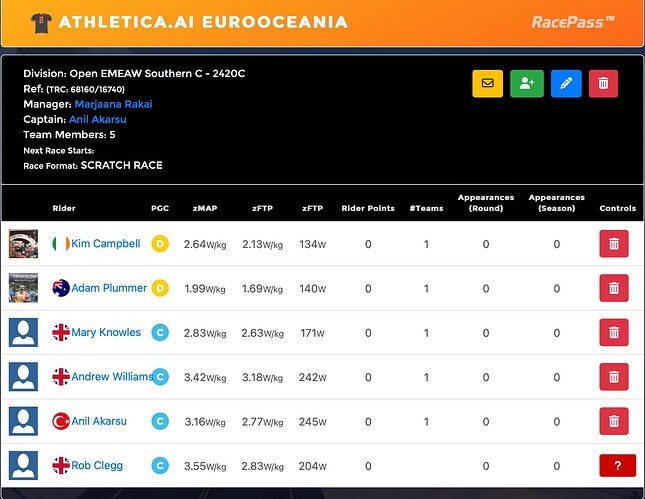The height and width of the screenshot is (499, 645).
Task: Open Rob Clegg rider profile
Action: pos(97,466)
